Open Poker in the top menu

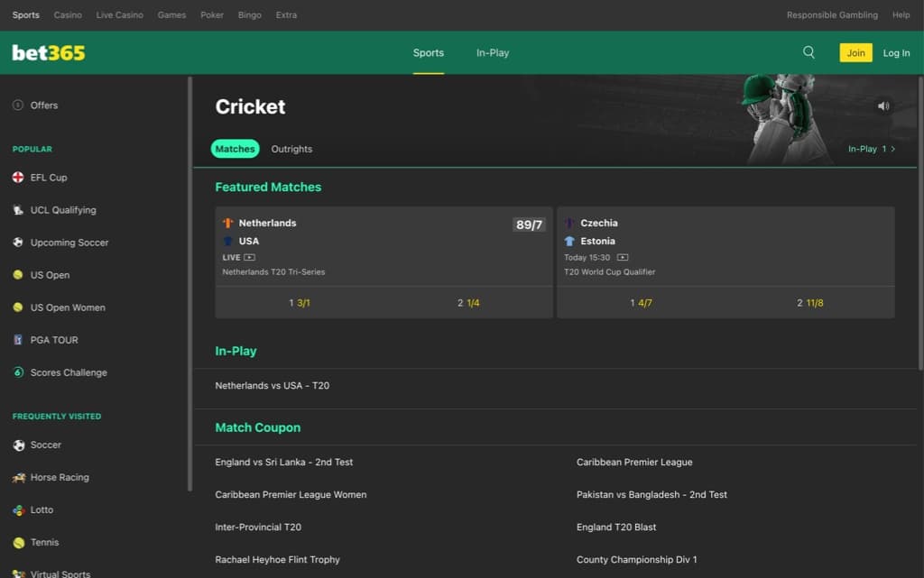coord(212,14)
